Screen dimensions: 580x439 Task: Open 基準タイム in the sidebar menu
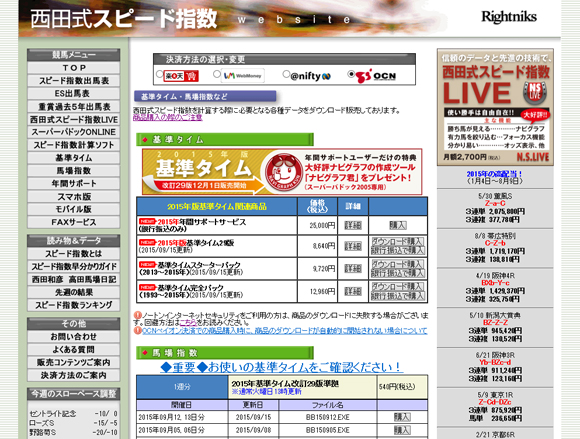pyautogui.click(x=74, y=158)
